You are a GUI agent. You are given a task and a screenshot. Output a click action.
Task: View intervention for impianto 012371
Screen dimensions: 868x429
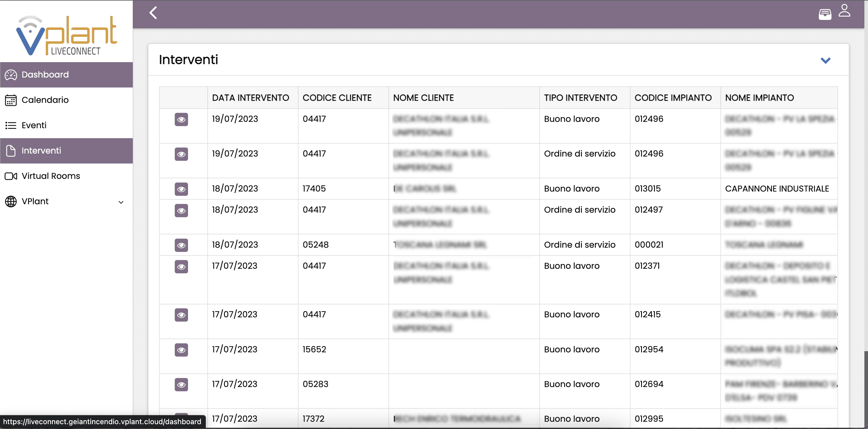pos(181,267)
